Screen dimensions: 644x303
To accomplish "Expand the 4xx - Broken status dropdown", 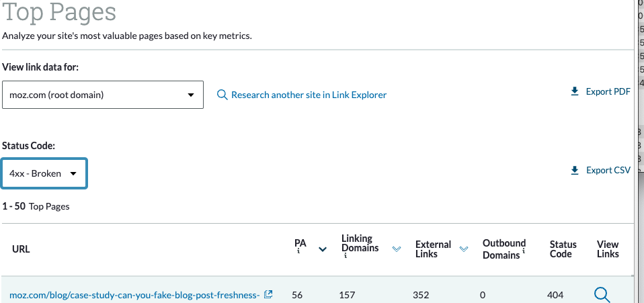I will (x=44, y=173).
